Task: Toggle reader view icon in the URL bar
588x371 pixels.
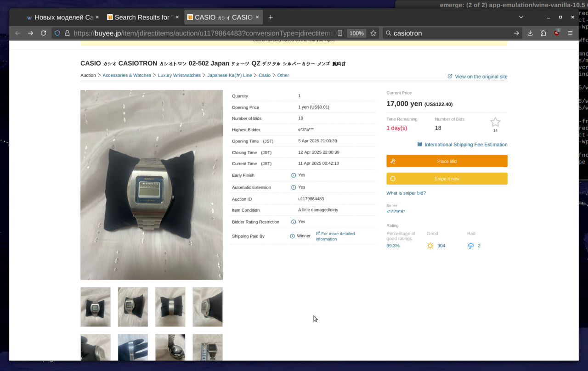Action: click(x=340, y=33)
